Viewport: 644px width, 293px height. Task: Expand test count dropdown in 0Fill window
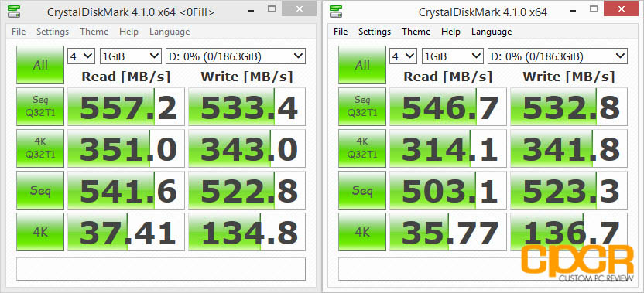pyautogui.click(x=81, y=56)
